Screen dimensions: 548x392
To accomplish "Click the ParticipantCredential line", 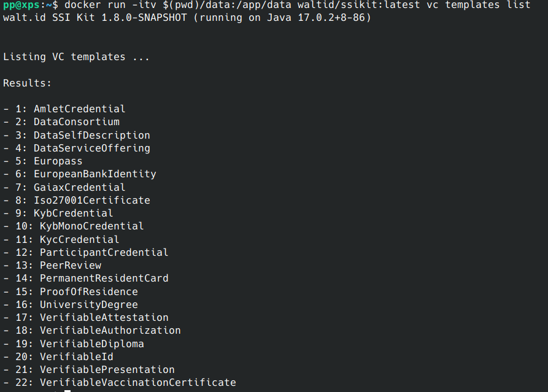I will (104, 252).
